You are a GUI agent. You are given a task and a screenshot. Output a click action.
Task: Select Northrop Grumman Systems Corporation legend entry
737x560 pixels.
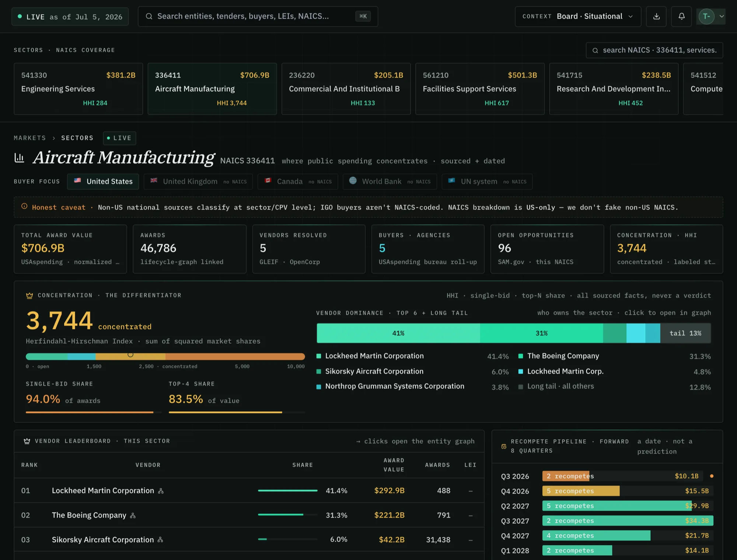[x=413, y=387]
